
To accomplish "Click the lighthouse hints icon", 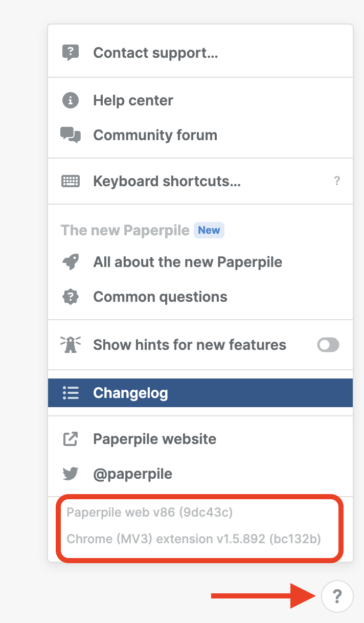I will point(70,345).
